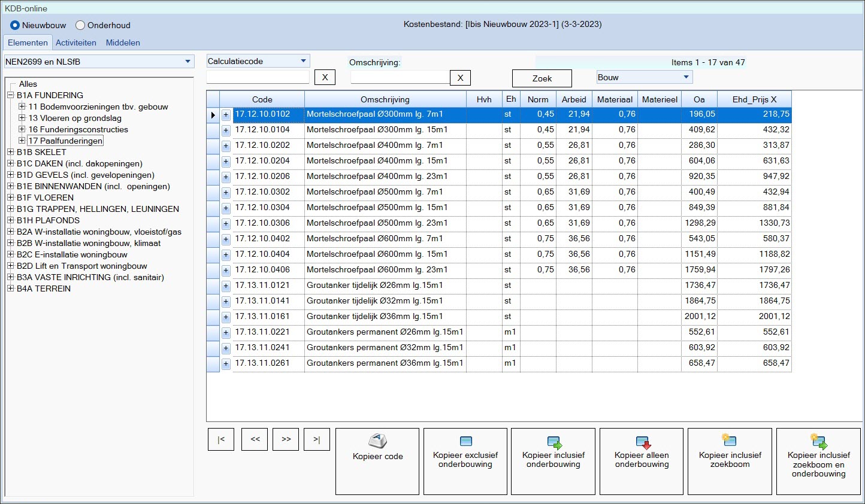The height and width of the screenshot is (504, 865).
Task: Select B2B W-installatie woningbouw, klimaat
Action: (89, 243)
